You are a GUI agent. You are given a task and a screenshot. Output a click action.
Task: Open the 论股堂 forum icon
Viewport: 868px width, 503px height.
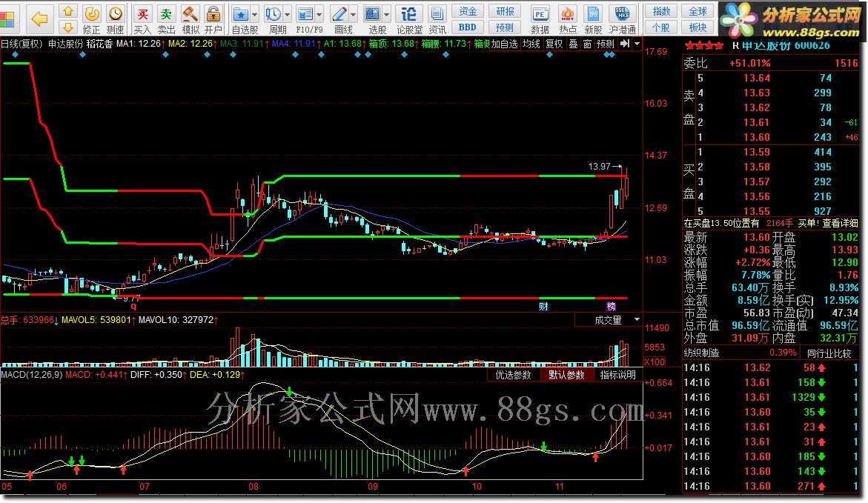(x=409, y=19)
